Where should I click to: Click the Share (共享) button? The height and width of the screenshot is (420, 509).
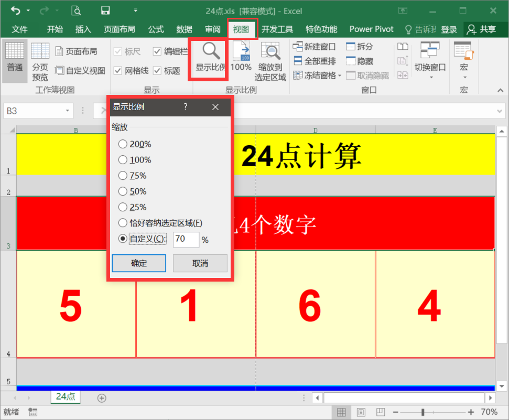point(481,29)
